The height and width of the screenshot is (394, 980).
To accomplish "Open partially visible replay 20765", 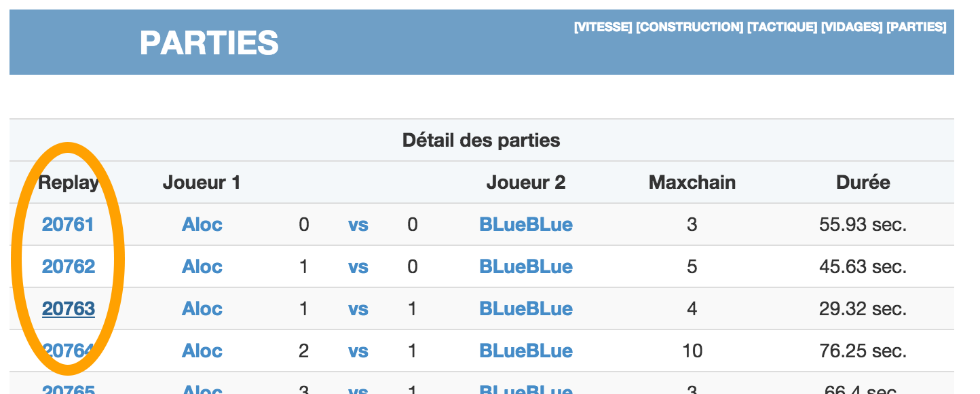I will (69, 389).
